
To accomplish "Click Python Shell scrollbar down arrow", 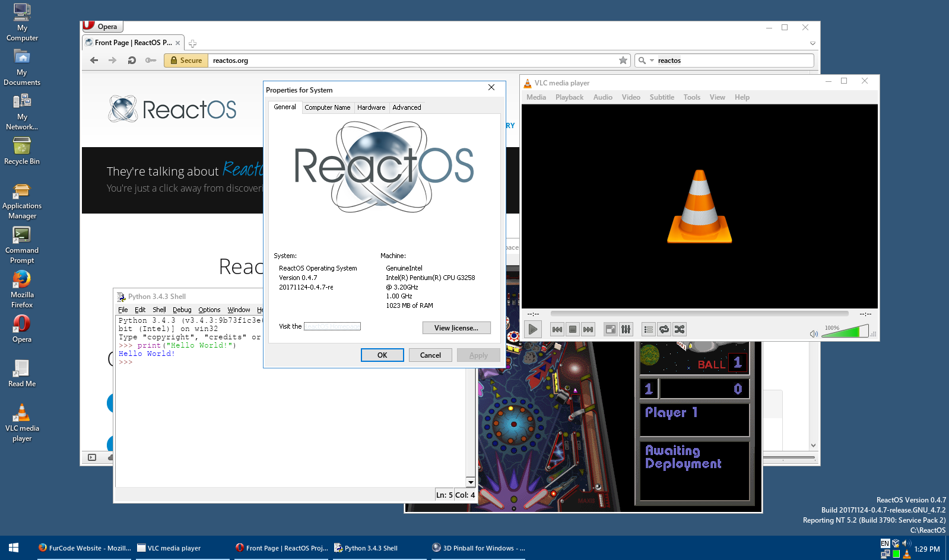I will [471, 482].
